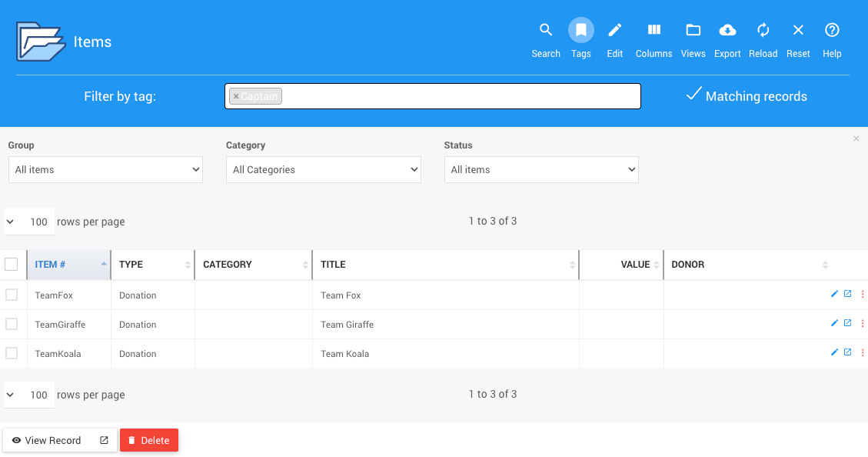868x457 pixels.
Task: Open the Columns chooser
Action: (654, 31)
